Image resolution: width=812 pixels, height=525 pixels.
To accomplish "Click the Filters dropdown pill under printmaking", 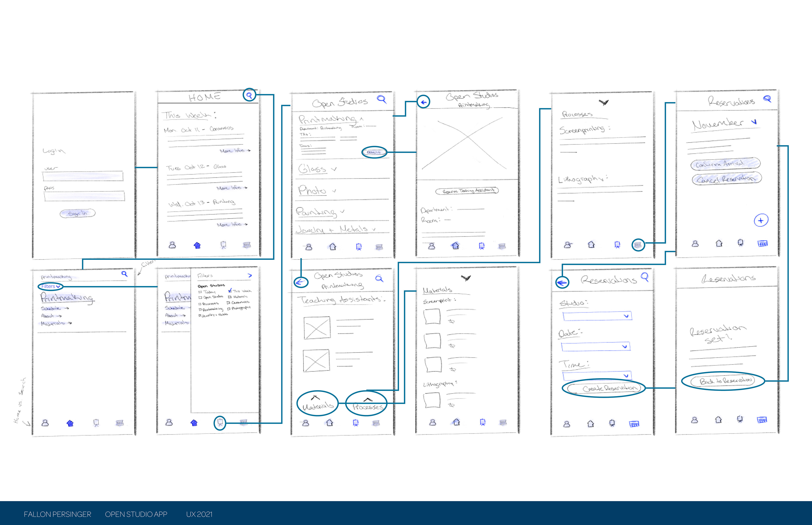I will coord(51,286).
